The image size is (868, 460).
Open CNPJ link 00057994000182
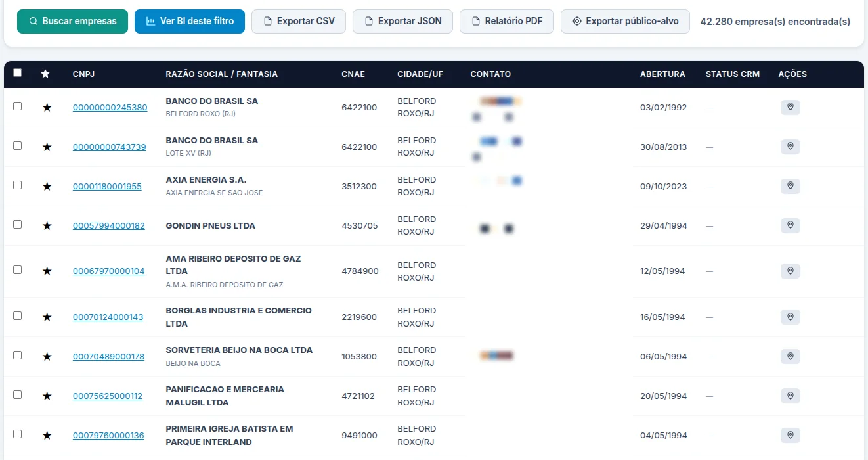pos(108,225)
